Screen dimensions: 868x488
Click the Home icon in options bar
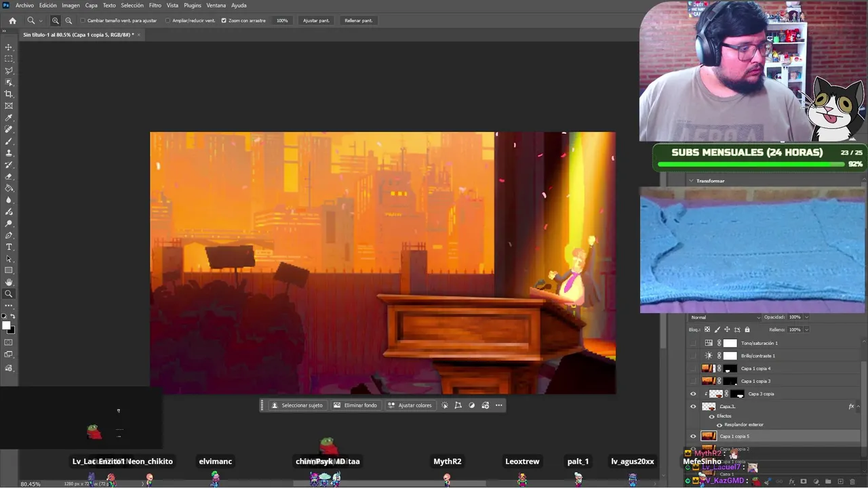click(12, 20)
